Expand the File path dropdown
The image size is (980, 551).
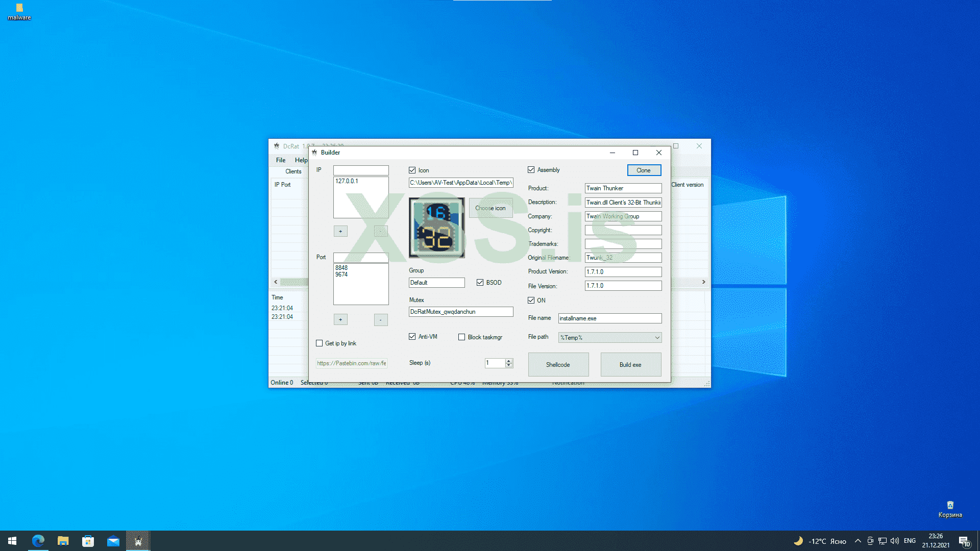click(x=657, y=338)
